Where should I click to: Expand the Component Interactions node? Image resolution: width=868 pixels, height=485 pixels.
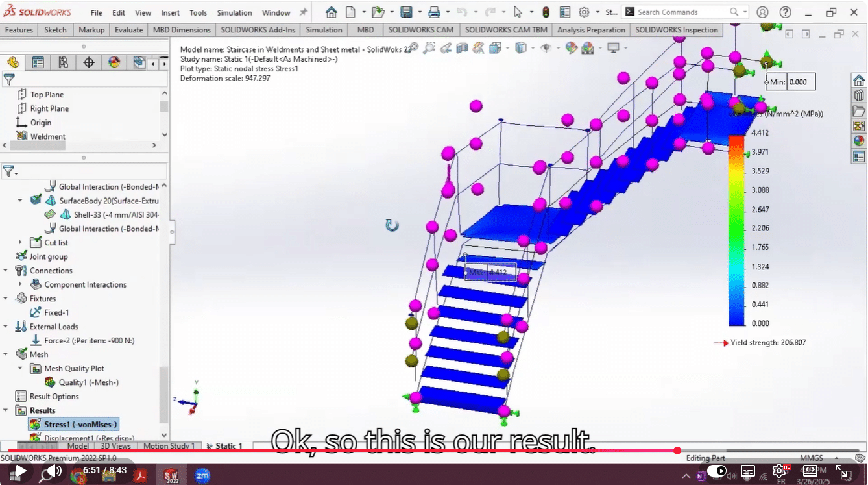tap(20, 285)
